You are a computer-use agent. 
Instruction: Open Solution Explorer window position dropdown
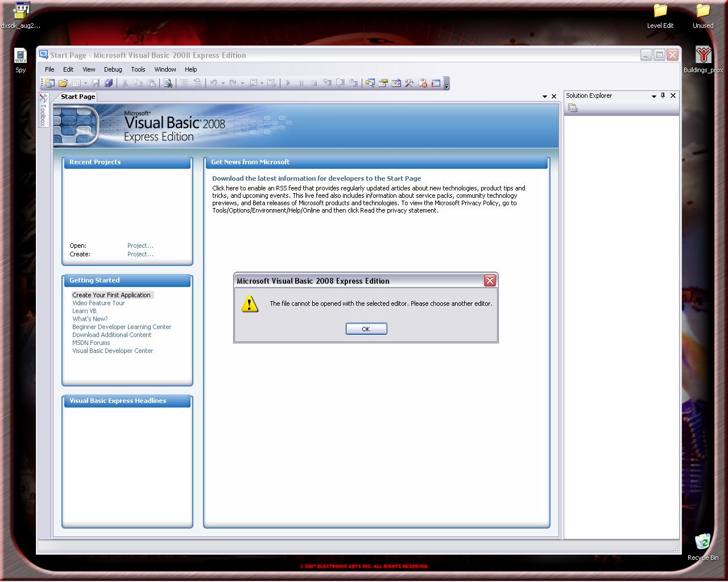point(653,96)
